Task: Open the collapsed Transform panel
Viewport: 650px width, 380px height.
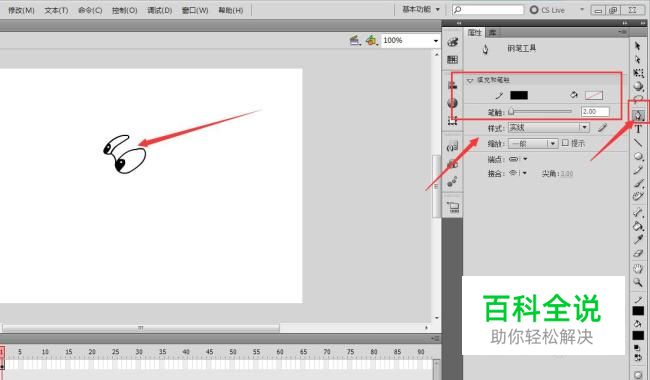Action: coord(453,121)
